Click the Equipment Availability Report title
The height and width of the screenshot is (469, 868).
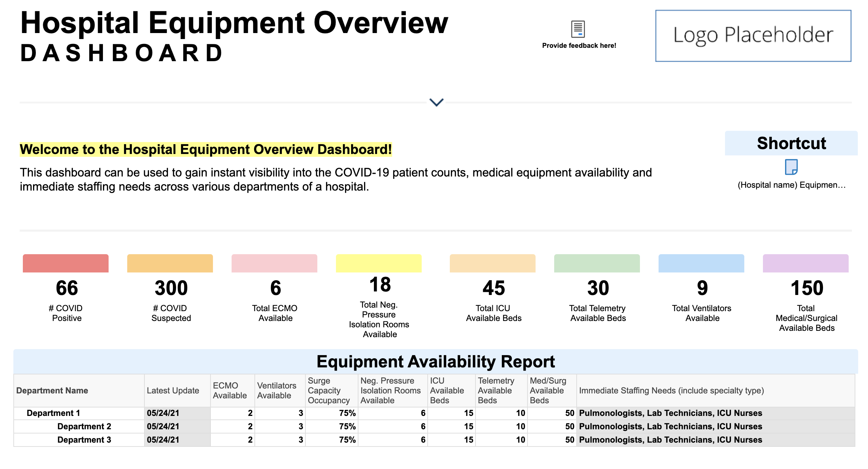pos(435,362)
